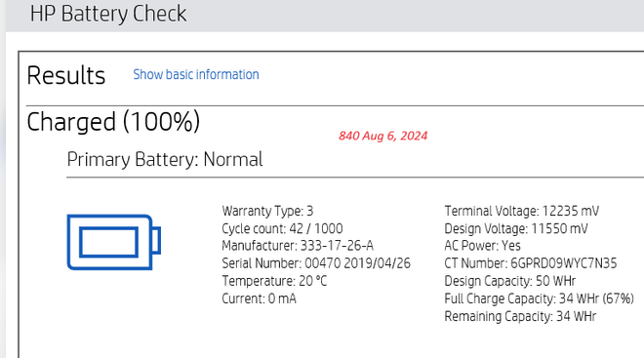Select the HP Battery Check title
The height and width of the screenshot is (358, 644).
click(x=108, y=14)
